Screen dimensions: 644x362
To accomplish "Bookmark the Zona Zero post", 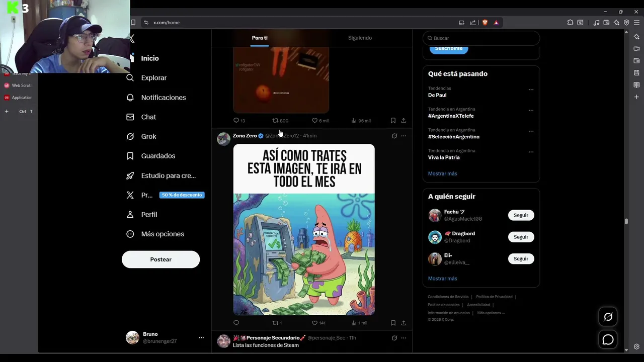I will coord(393,323).
